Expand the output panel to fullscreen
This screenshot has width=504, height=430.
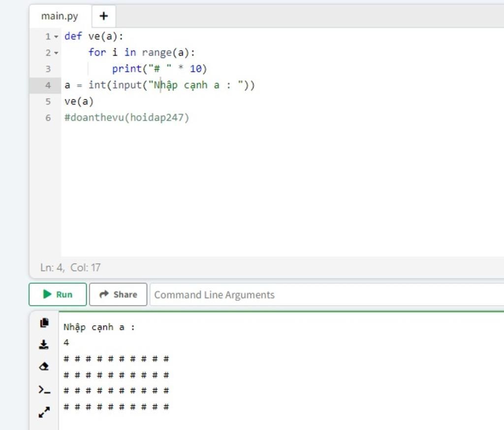tap(44, 412)
